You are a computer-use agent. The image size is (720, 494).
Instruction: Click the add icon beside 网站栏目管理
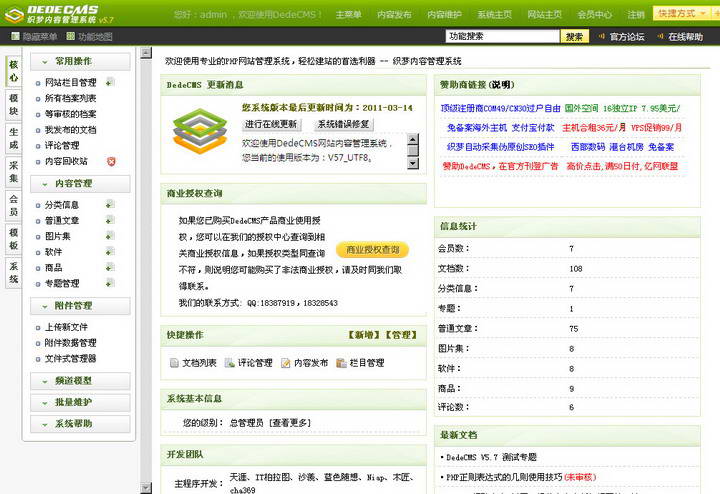click(x=109, y=82)
